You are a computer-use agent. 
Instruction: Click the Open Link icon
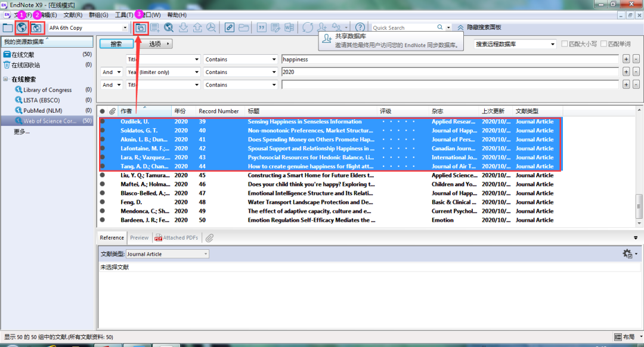coord(230,27)
